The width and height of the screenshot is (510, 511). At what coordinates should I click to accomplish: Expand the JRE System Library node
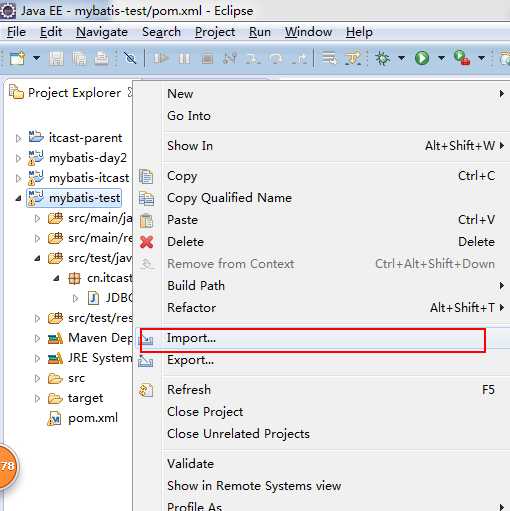[x=37, y=358]
